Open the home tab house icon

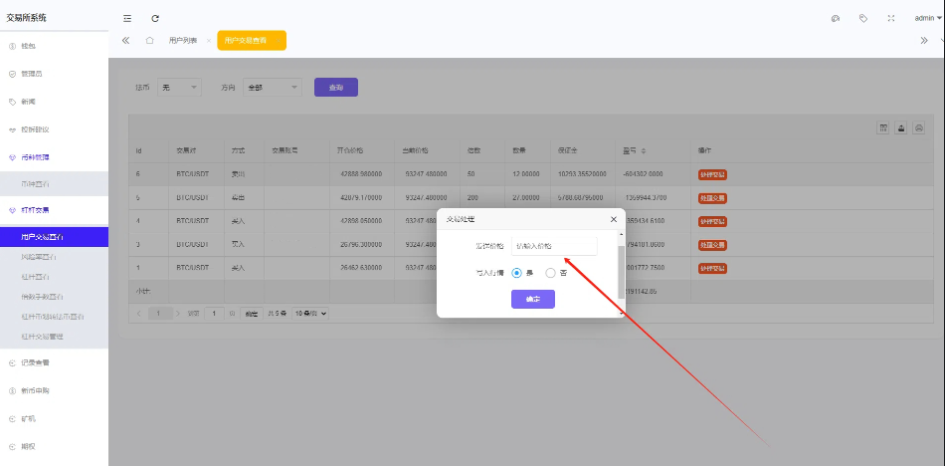click(149, 40)
